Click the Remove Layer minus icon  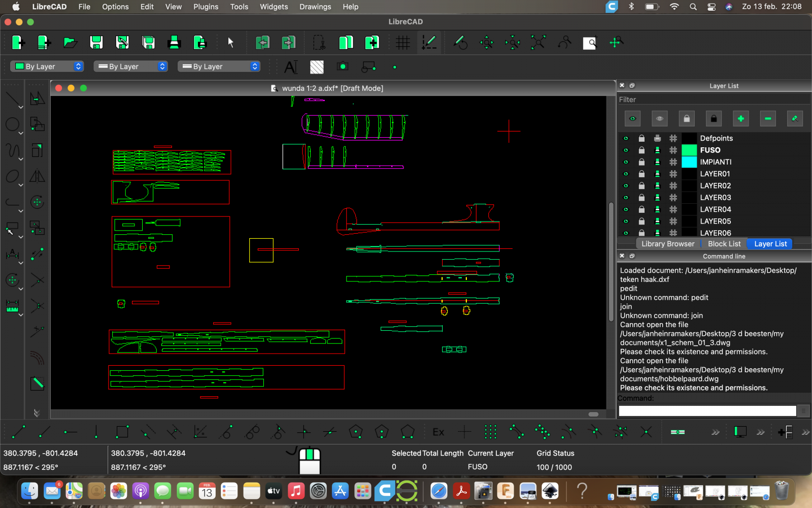click(768, 119)
